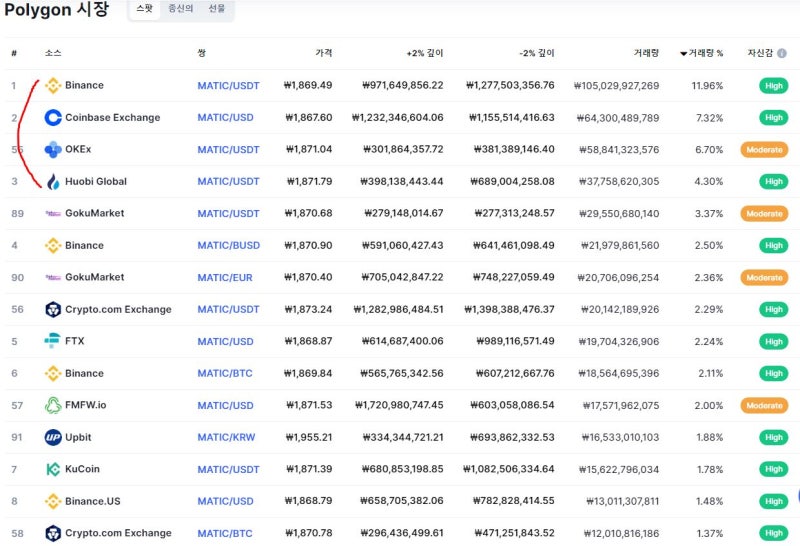
Task: Click the High badge in Coinbase Exchange row
Action: (x=773, y=117)
